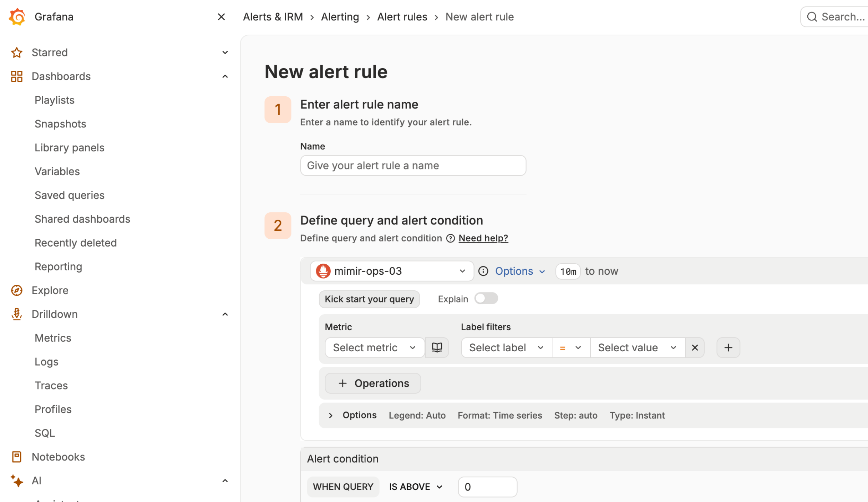Open Variables in sidebar
868x502 pixels.
(57, 171)
